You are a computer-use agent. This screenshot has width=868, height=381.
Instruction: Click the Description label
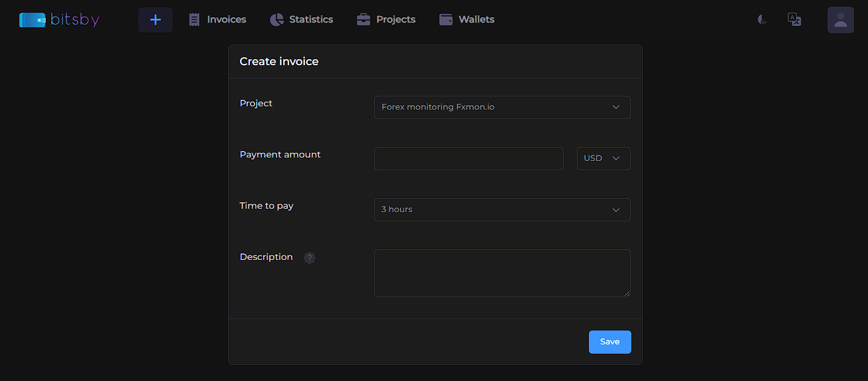click(266, 257)
